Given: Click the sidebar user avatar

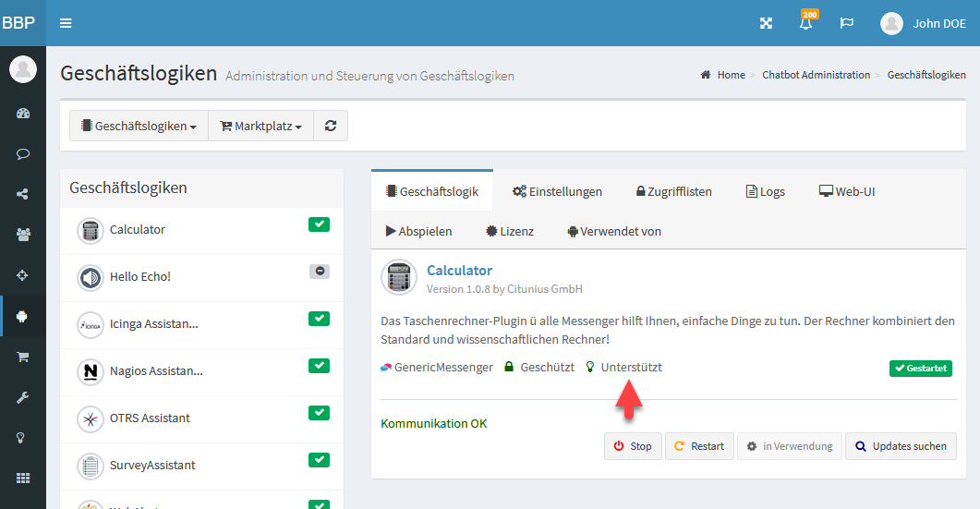Looking at the screenshot, I should coord(23,68).
